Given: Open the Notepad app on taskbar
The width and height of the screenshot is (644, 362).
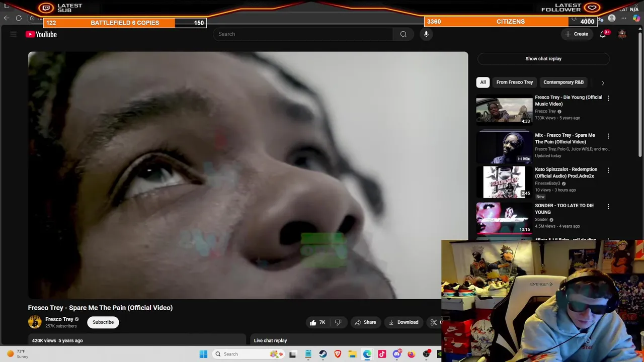Looking at the screenshot, I should pos(308,354).
